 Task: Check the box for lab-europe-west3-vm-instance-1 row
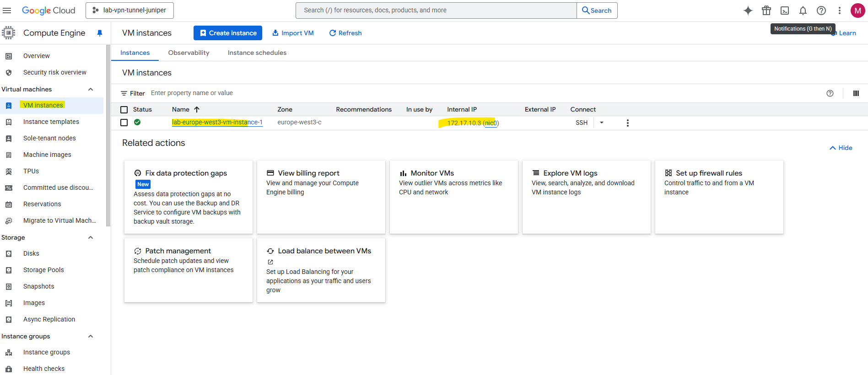(x=124, y=123)
